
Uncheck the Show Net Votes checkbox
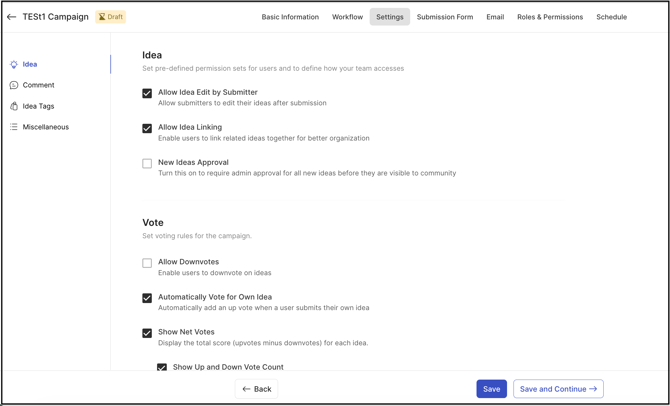point(147,333)
